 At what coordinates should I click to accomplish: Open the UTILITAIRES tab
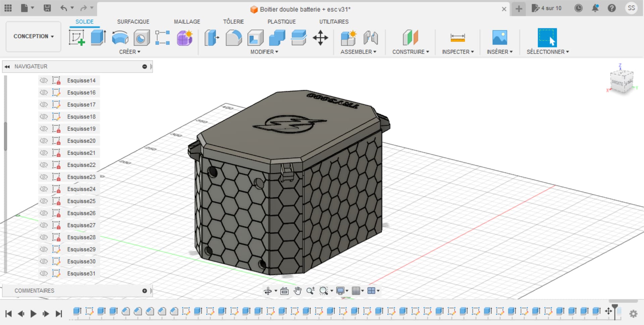(334, 21)
